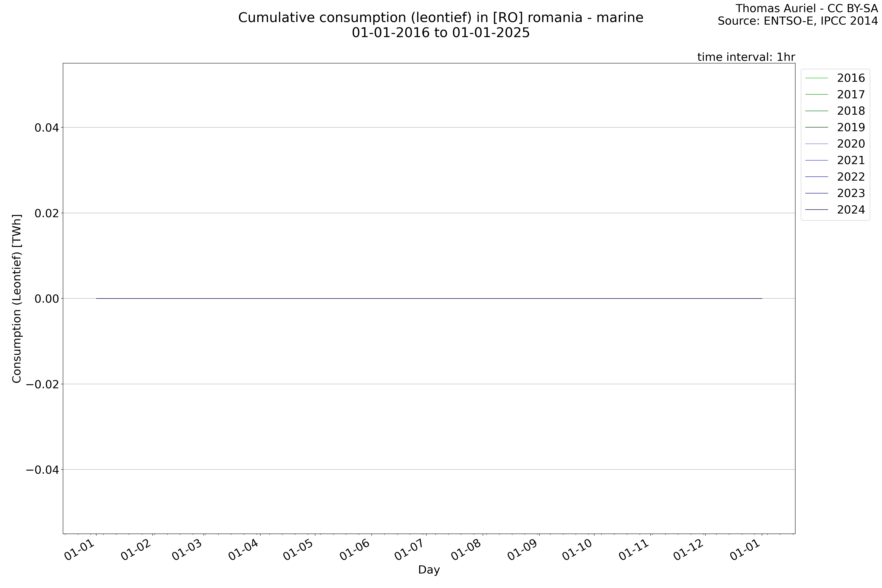882x588 pixels.
Task: Click the 0.02 y-axis tick label
Action: click(46, 213)
